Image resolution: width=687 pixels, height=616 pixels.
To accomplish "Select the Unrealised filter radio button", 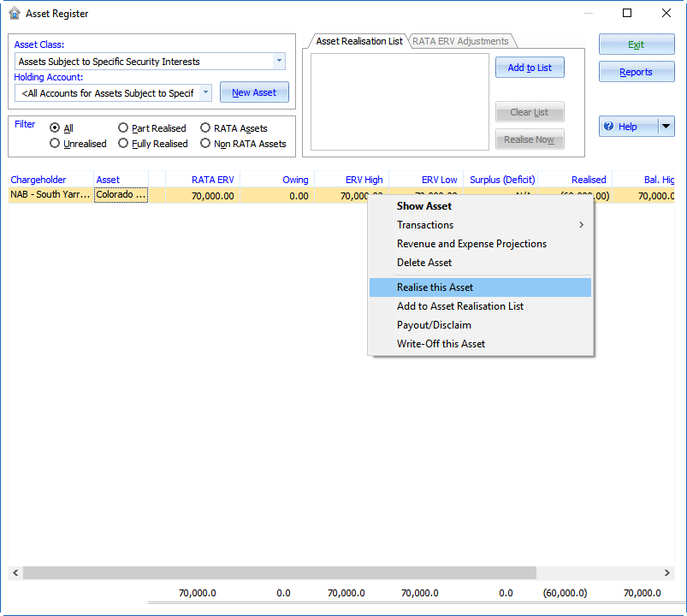I will pos(55,144).
